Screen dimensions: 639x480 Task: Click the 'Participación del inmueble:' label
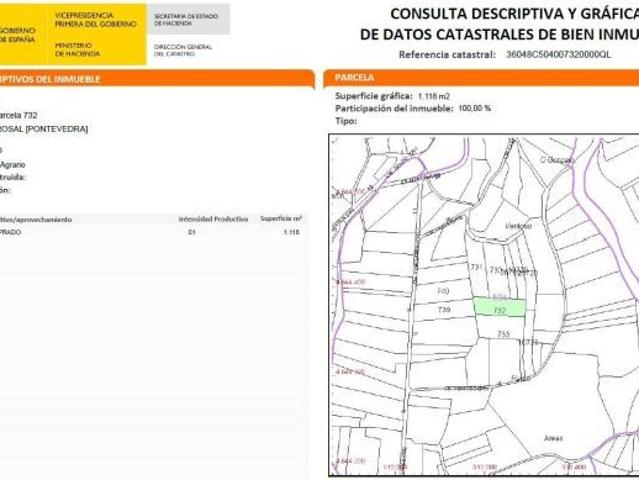[x=394, y=108]
